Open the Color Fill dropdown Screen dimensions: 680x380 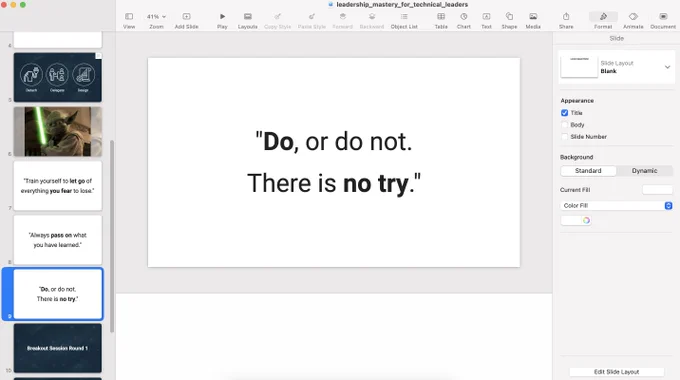coord(616,206)
